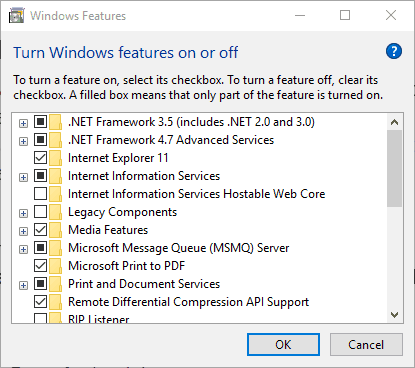Image resolution: width=415 pixels, height=368 pixels.
Task: Select the Internet Information Services folder icon
Action: click(x=55, y=176)
